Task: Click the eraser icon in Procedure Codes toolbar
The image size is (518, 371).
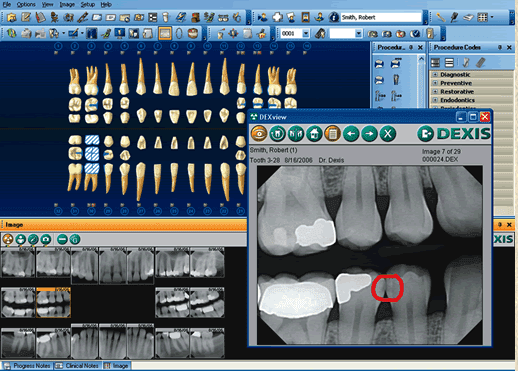Action: pos(480,62)
